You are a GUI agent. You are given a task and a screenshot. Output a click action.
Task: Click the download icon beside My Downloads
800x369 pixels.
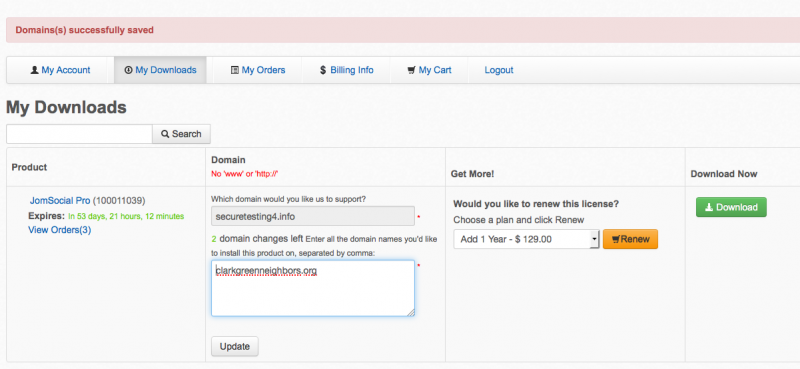128,70
